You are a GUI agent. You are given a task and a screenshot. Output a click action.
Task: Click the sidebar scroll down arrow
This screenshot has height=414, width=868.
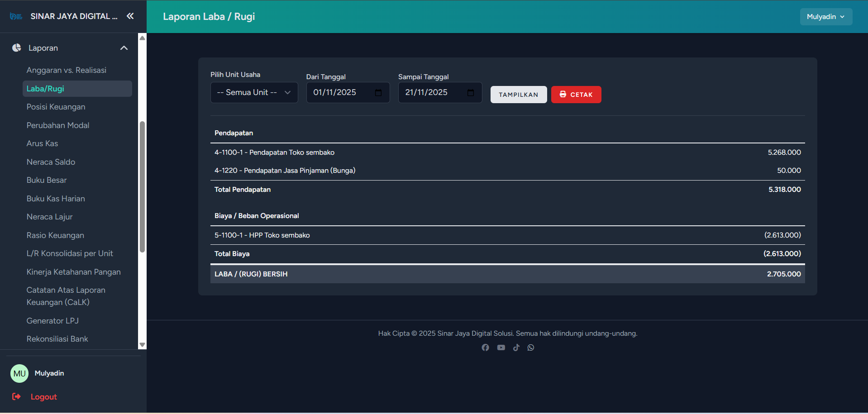[x=142, y=345]
